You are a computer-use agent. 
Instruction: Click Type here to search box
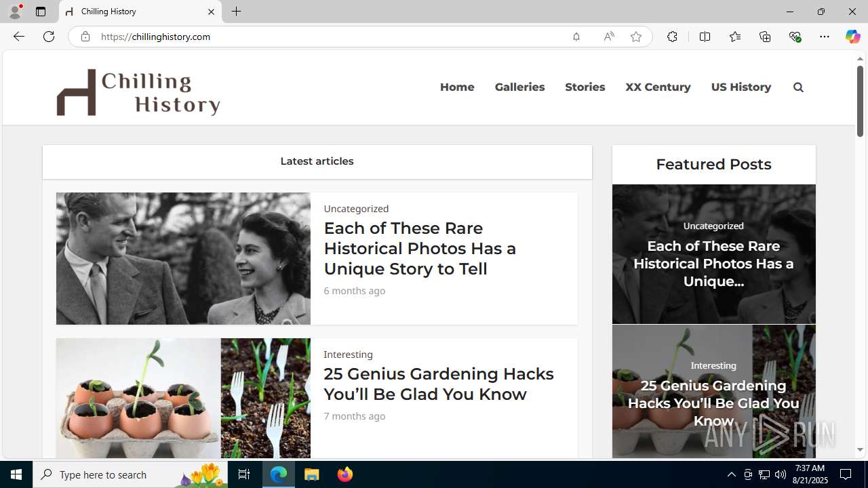pos(132,474)
